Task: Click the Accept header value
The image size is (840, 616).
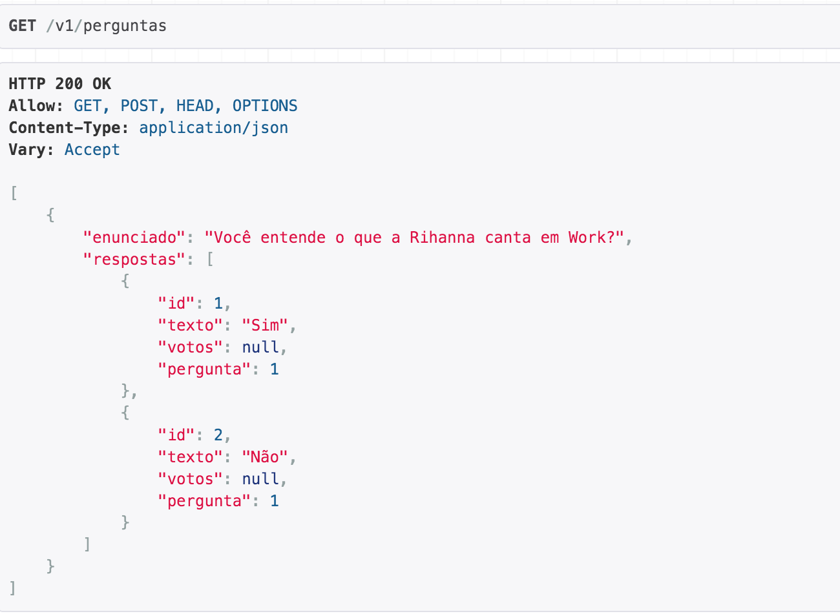Action: coord(92,150)
